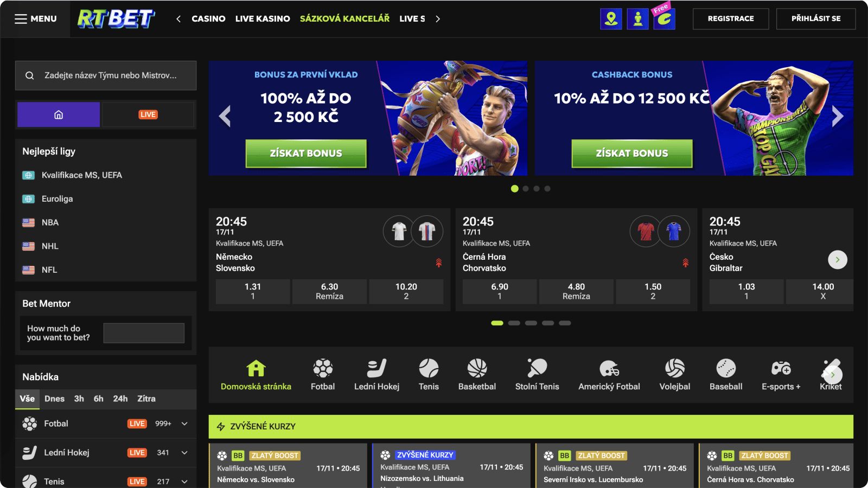Select the second match slider indicator

pos(514,323)
